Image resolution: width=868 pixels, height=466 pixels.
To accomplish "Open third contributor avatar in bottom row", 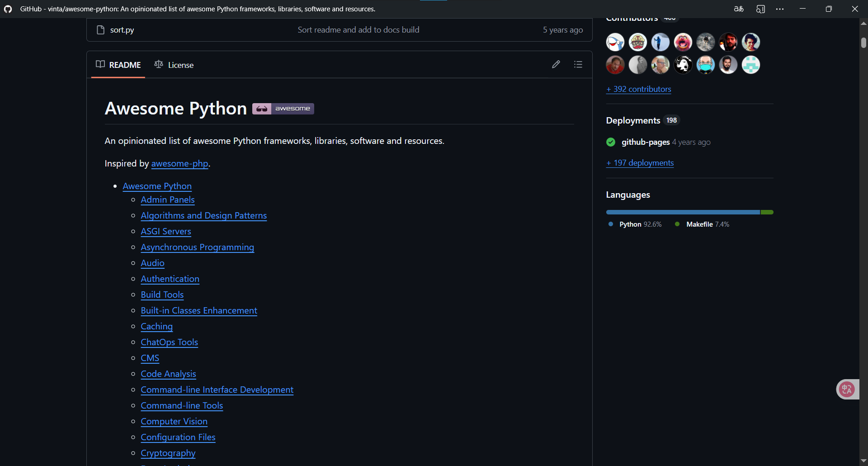I will 660,65.
